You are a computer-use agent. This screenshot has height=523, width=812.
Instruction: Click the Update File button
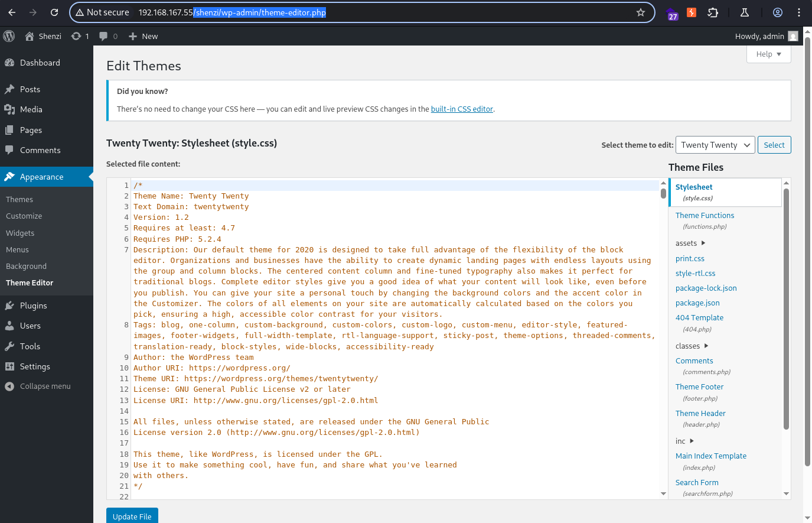pyautogui.click(x=132, y=516)
